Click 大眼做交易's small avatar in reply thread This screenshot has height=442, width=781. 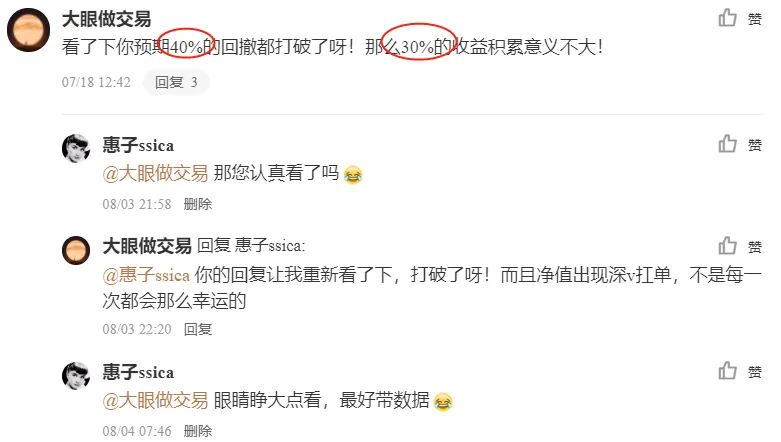tap(76, 250)
